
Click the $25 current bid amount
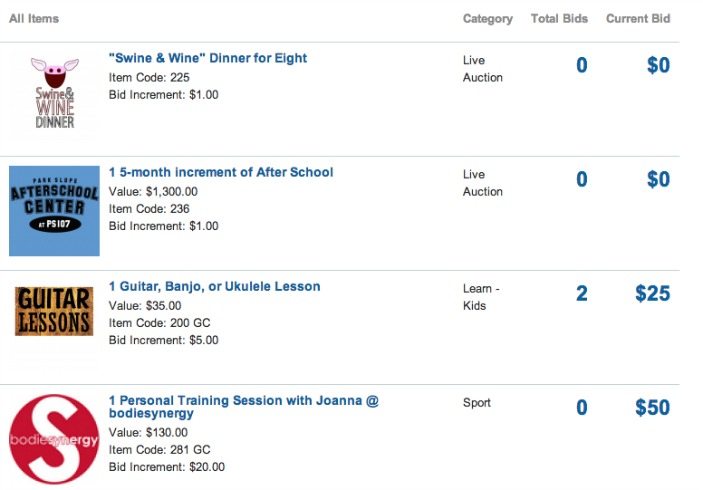pyautogui.click(x=652, y=294)
